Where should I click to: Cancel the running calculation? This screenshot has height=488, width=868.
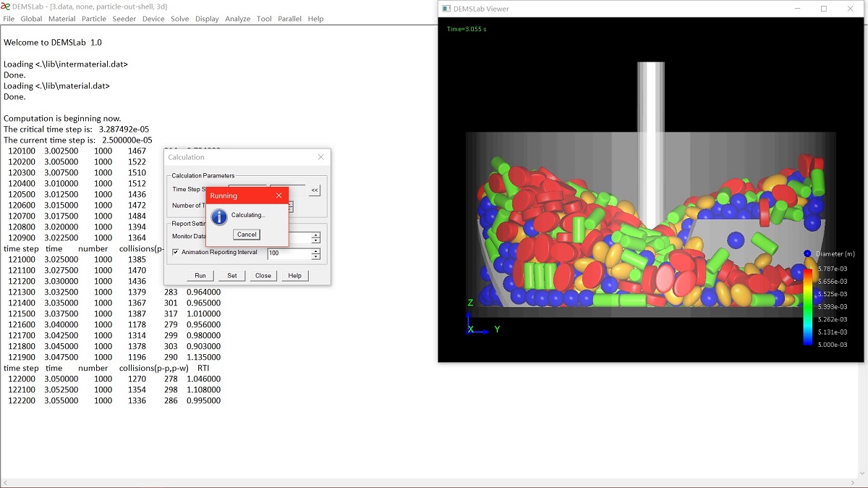[x=247, y=235]
